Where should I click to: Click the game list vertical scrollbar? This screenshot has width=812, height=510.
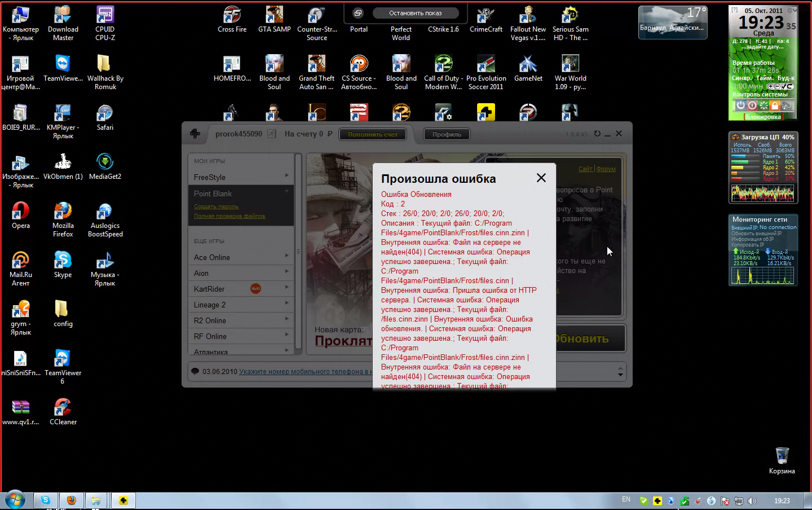298,251
